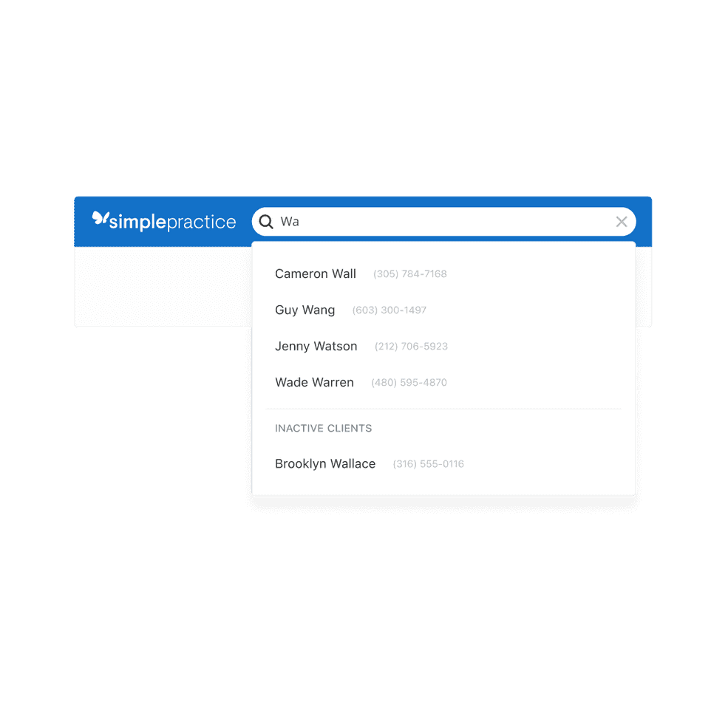Click the blue header bar right of search
The height and width of the screenshot is (728, 728).
pos(644,222)
